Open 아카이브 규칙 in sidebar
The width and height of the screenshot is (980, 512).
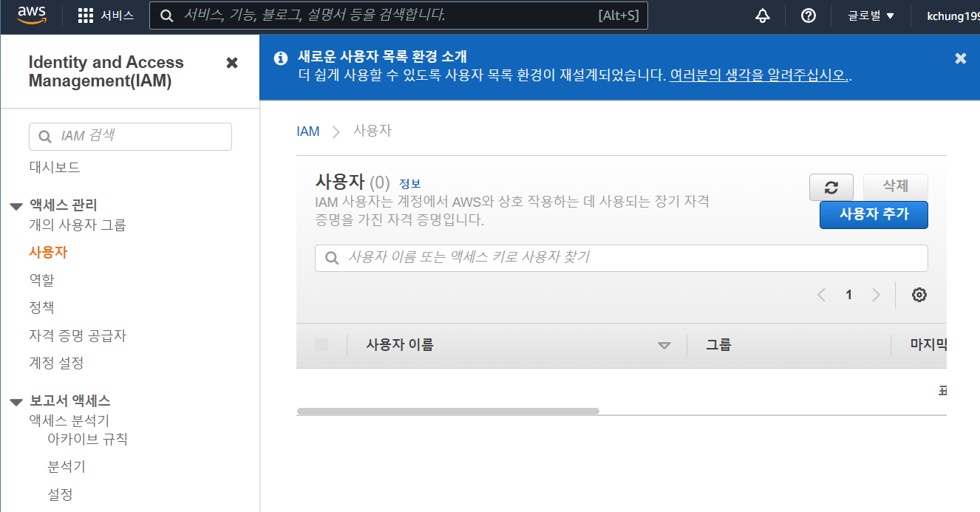[88, 439]
